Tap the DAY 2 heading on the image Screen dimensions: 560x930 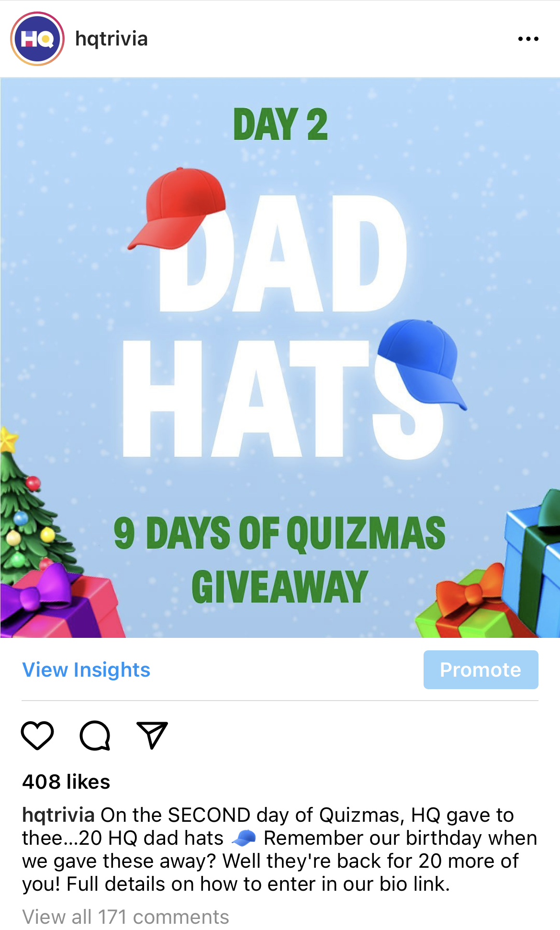280,124
